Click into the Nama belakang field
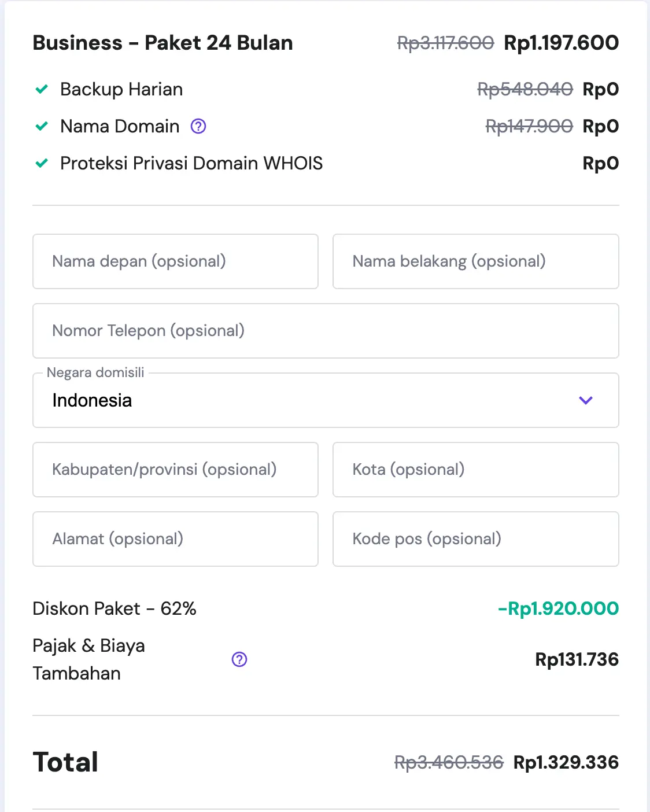Screen dimensions: 650x812 (475, 261)
